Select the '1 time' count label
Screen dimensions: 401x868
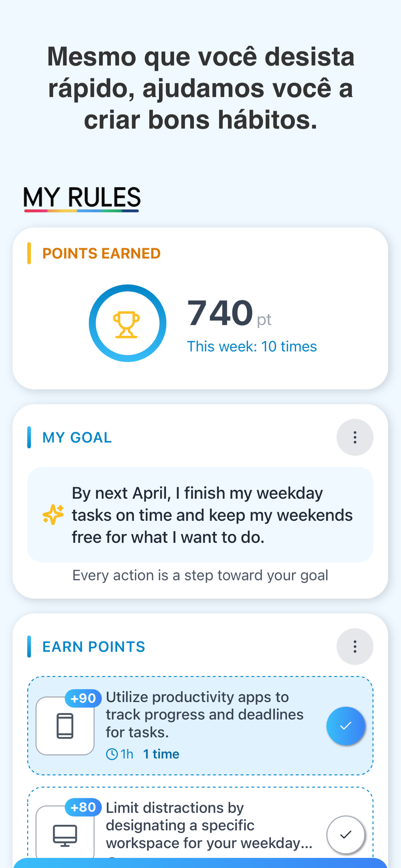(x=161, y=754)
